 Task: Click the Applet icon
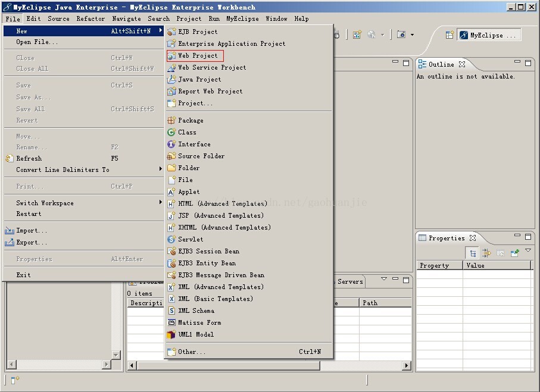tap(171, 192)
